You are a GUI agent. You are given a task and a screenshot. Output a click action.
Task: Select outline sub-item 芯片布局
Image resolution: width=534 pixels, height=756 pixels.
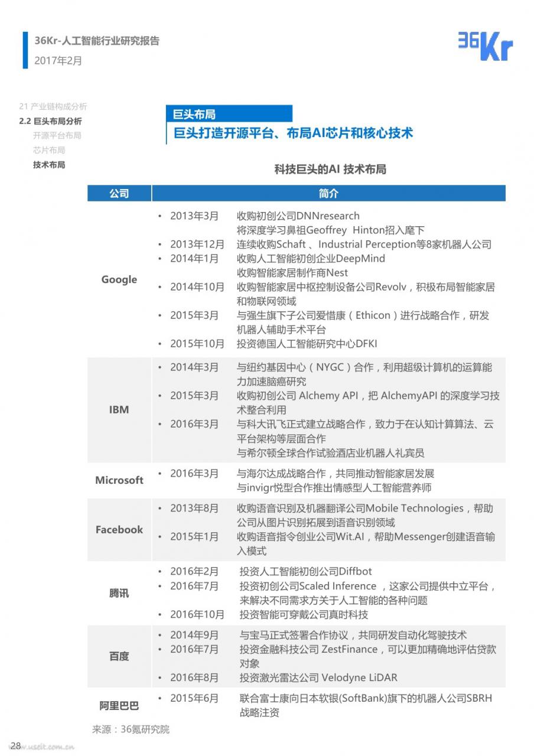point(49,150)
